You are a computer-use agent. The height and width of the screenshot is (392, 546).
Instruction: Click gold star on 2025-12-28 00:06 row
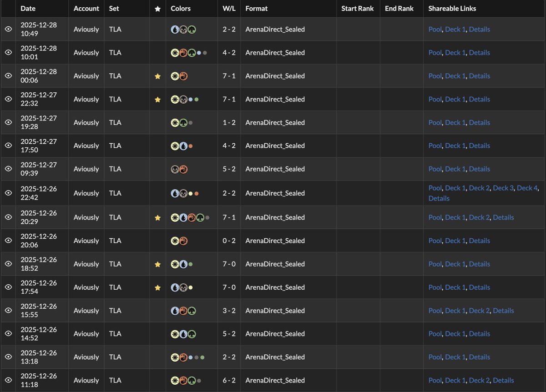pyautogui.click(x=157, y=76)
